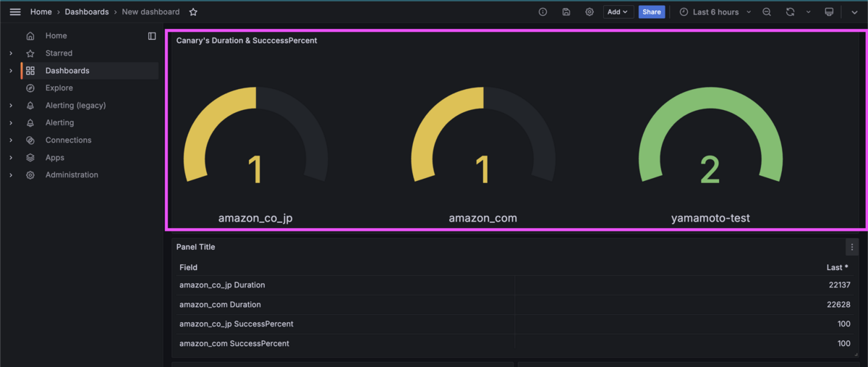868x367 pixels.
Task: Open Panel Title three-dot menu
Action: [x=852, y=247]
